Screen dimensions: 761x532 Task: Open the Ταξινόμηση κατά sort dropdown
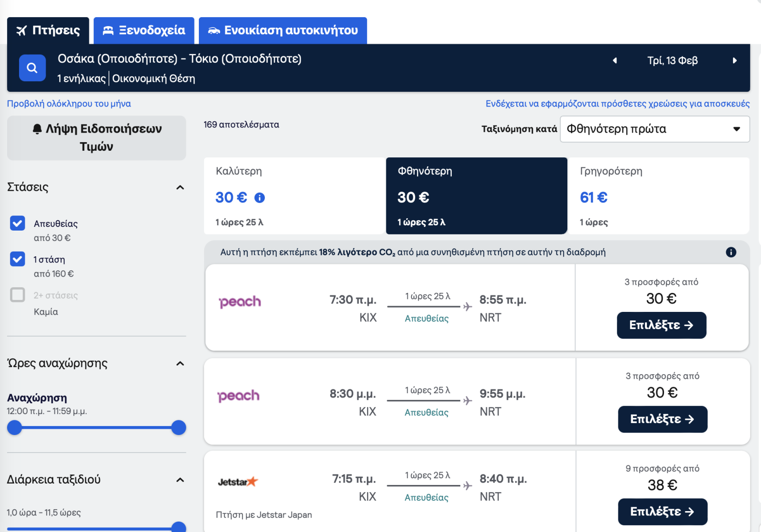pyautogui.click(x=654, y=129)
